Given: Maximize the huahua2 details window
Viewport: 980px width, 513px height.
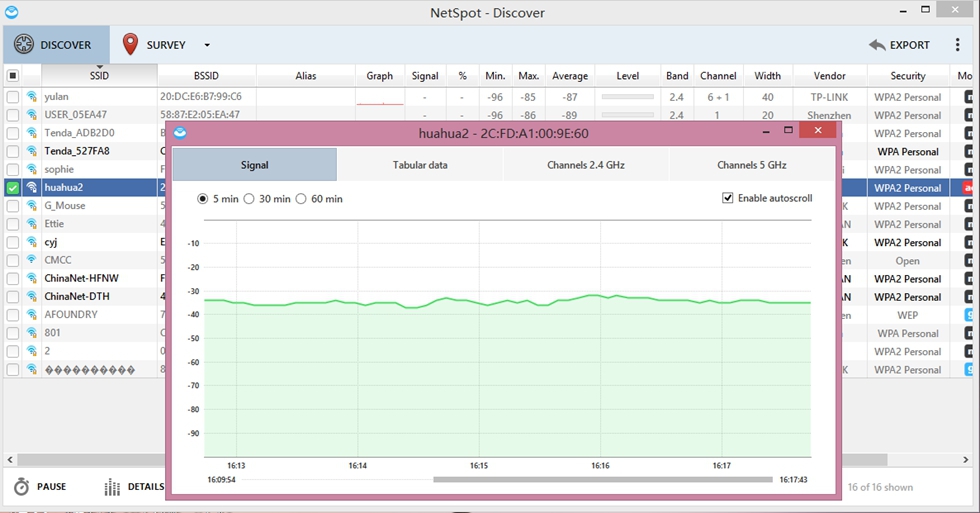Looking at the screenshot, I should click(x=788, y=130).
